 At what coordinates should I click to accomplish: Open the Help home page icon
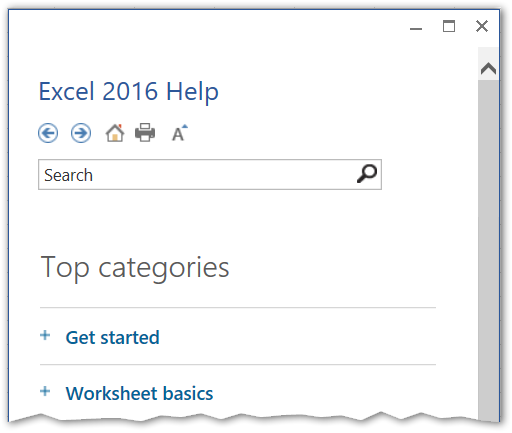(x=115, y=133)
